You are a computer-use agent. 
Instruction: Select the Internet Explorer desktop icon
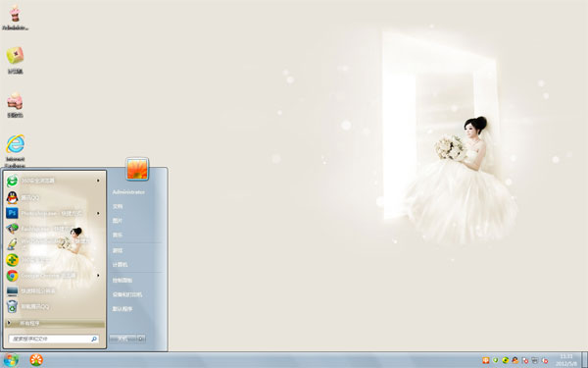pos(16,150)
